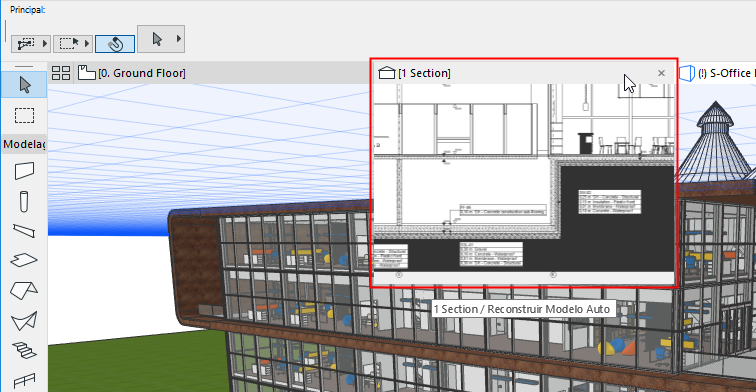This screenshot has width=756, height=392.
Task: Collapse the Modelag toolbox group header
Action: pos(24,144)
